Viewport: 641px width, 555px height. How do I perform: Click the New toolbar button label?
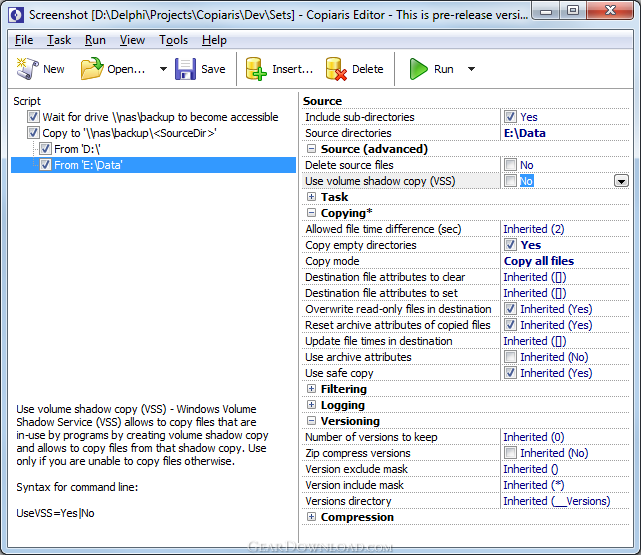pyautogui.click(x=54, y=69)
